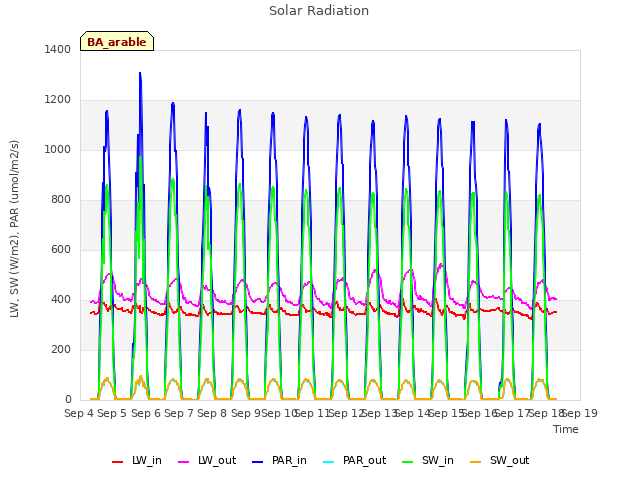
Task: Toggle the PAR_out legend entry
Action: (354, 461)
